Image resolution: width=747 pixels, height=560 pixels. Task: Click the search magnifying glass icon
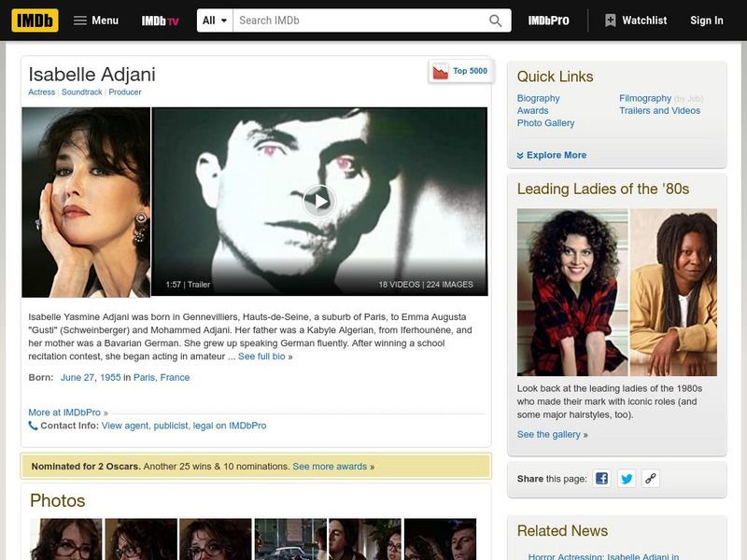tap(495, 18)
